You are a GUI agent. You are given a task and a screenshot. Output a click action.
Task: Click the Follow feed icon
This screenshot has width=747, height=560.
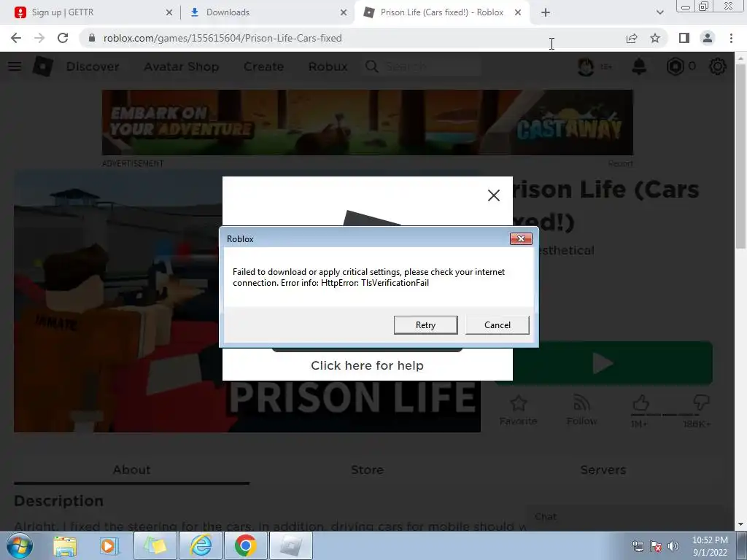click(x=581, y=402)
